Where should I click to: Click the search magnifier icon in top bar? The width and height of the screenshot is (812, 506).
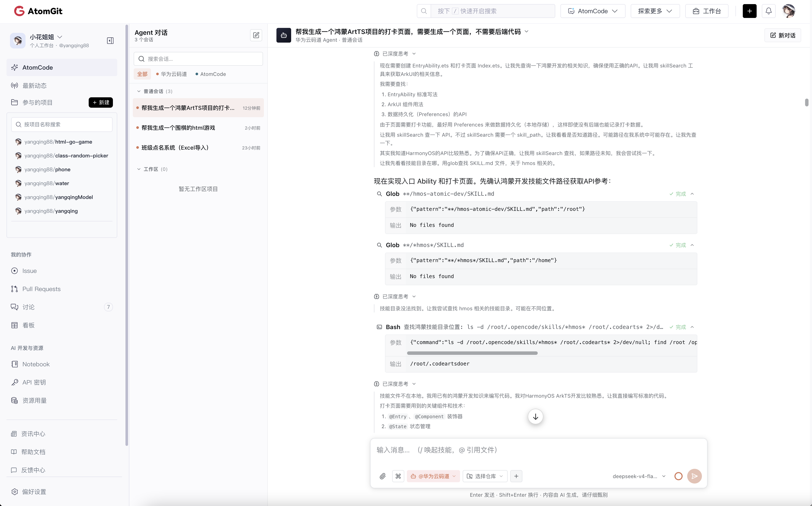click(x=424, y=11)
